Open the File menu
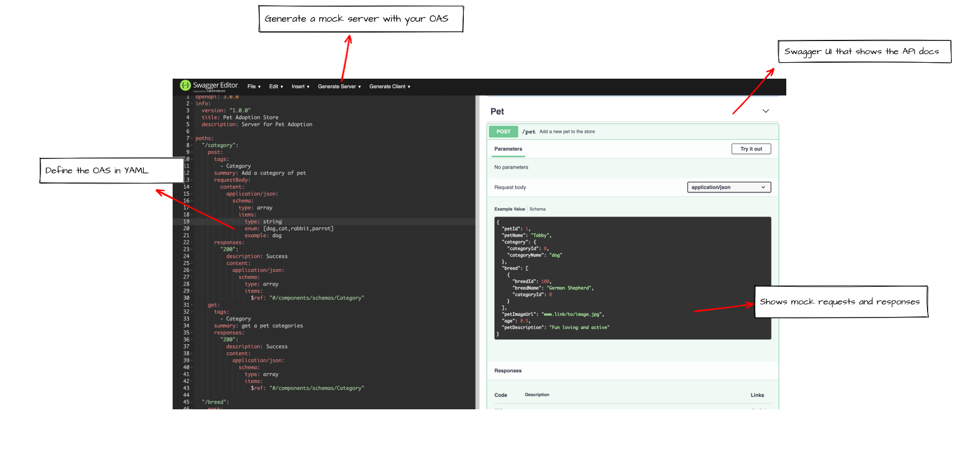Screen dimensions: 980x472 [254, 87]
